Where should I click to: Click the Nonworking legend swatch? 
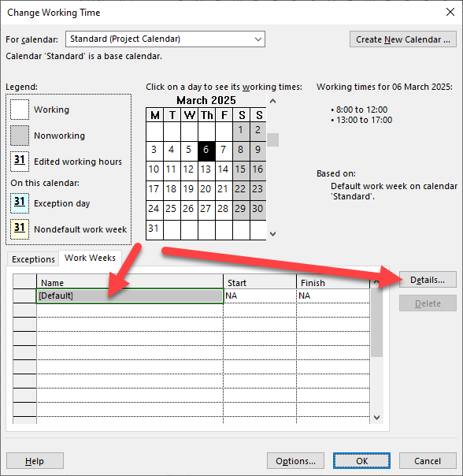20,136
